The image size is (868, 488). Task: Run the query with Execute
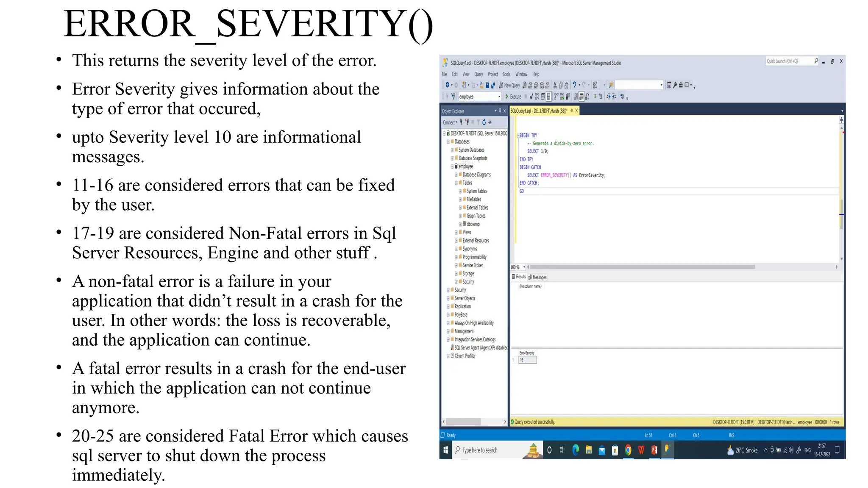(513, 97)
